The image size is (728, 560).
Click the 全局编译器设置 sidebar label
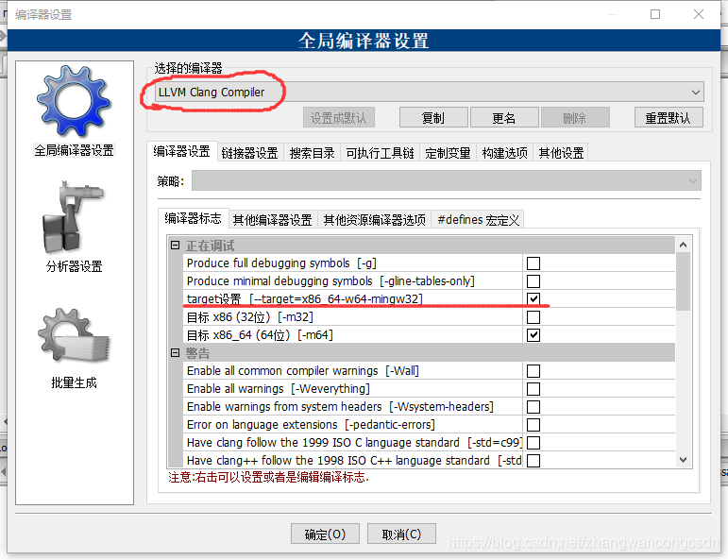pos(74,150)
